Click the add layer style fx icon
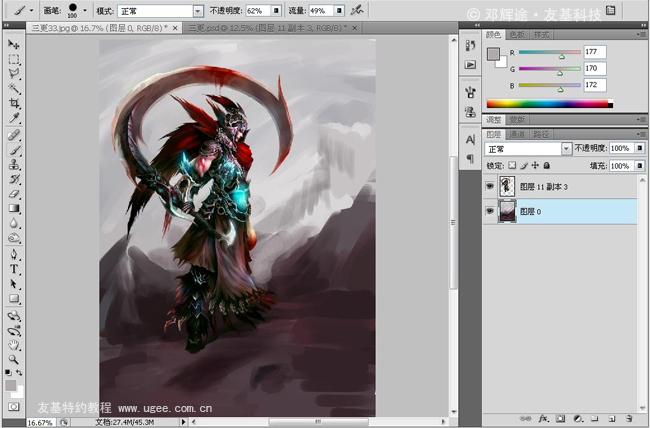Image resolution: width=650 pixels, height=428 pixels. tap(543, 418)
